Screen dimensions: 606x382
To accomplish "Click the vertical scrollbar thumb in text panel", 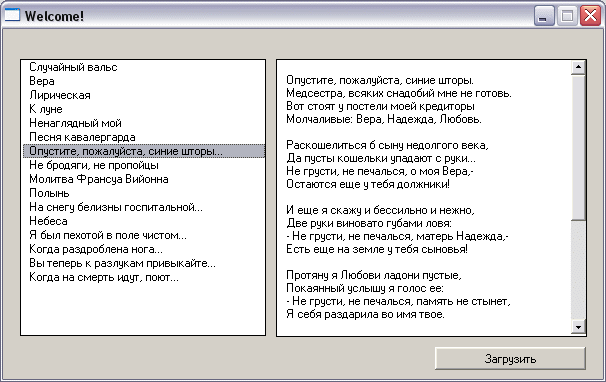I will pos(578,148).
